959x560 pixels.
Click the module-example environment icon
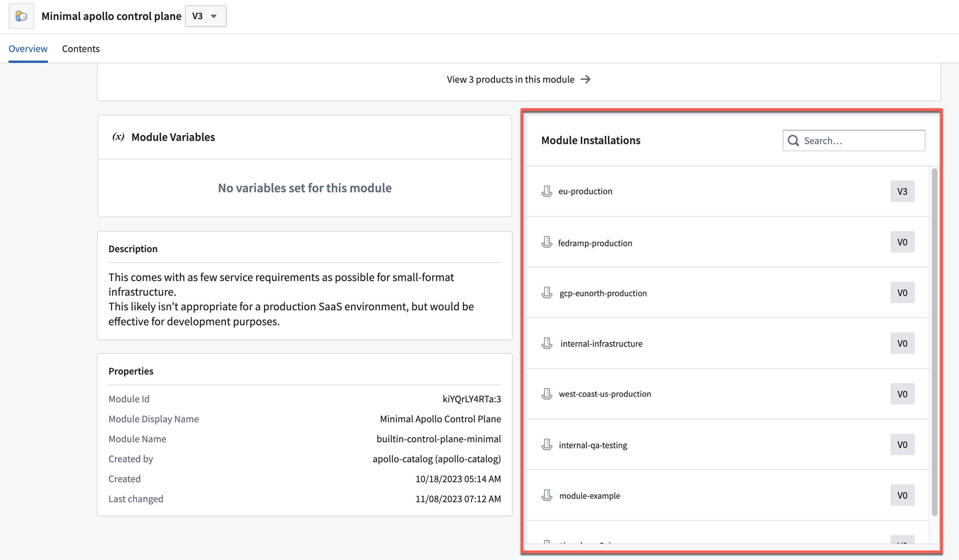click(547, 495)
